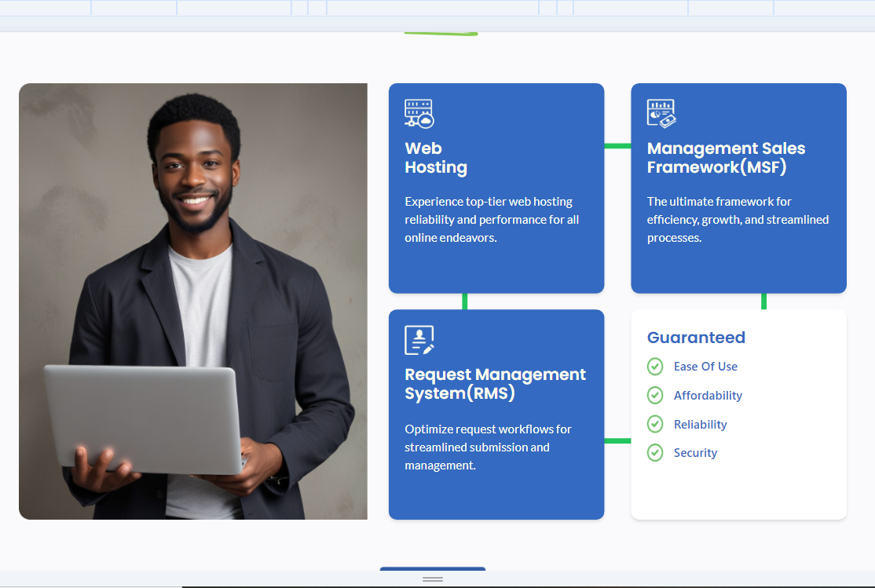Click the green checkmark beside Reliability
The height and width of the screenshot is (588, 875).
click(655, 424)
